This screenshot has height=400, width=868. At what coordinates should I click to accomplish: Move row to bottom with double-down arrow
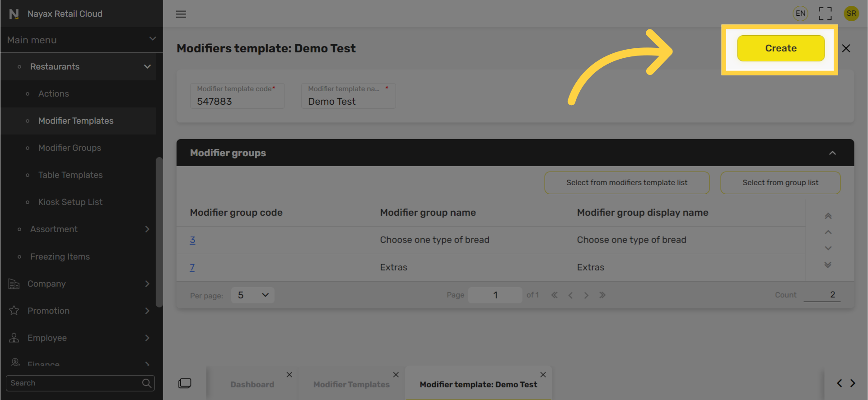tap(828, 265)
